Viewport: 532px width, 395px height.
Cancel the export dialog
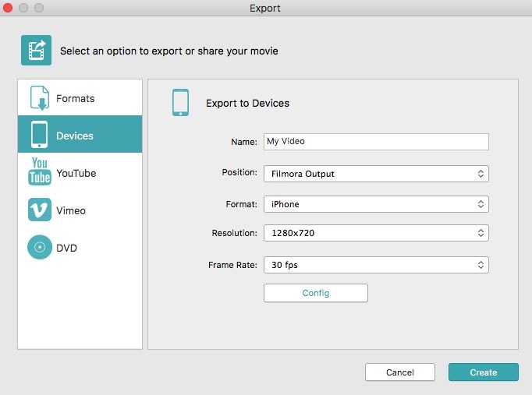pyautogui.click(x=399, y=372)
